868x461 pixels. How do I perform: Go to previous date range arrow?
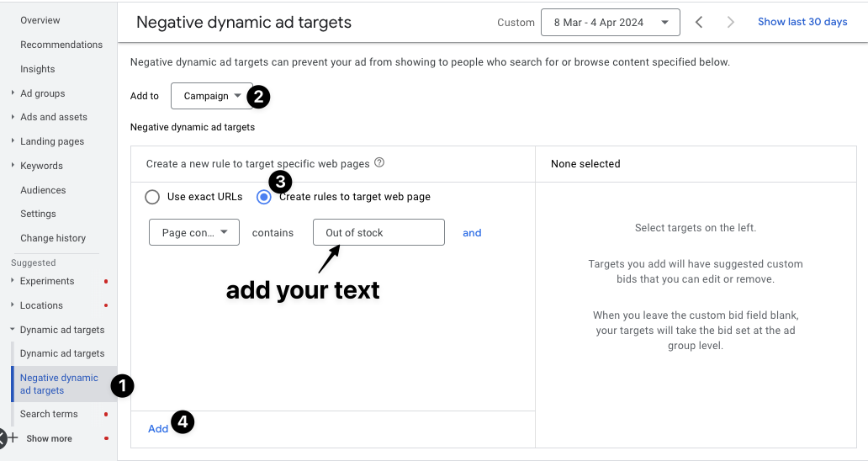point(699,23)
